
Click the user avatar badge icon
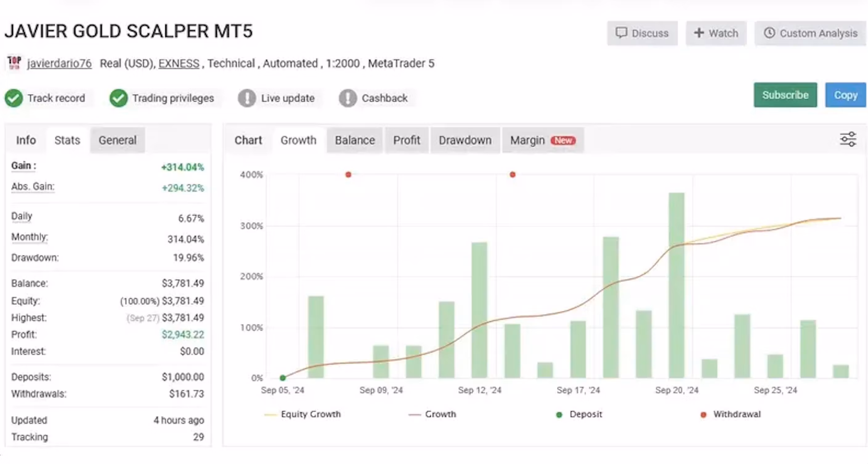click(x=14, y=63)
